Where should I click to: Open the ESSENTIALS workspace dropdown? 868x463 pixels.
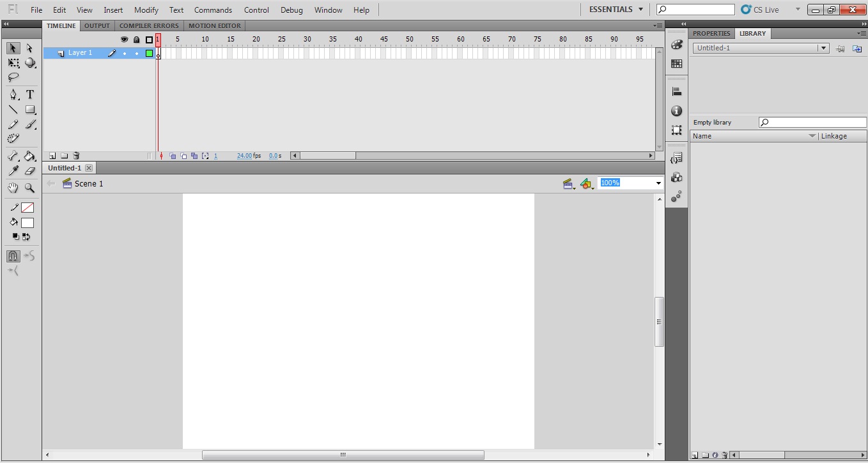point(614,9)
